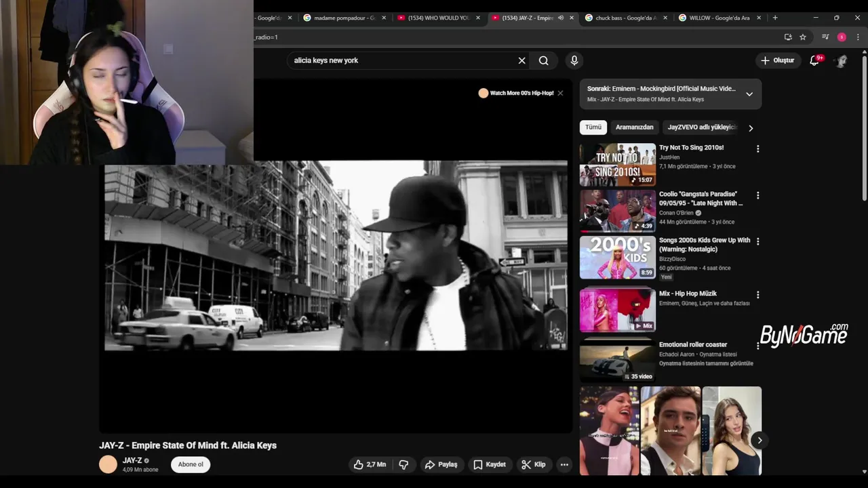Mute the JAY-Z tab audio icon

561,18
